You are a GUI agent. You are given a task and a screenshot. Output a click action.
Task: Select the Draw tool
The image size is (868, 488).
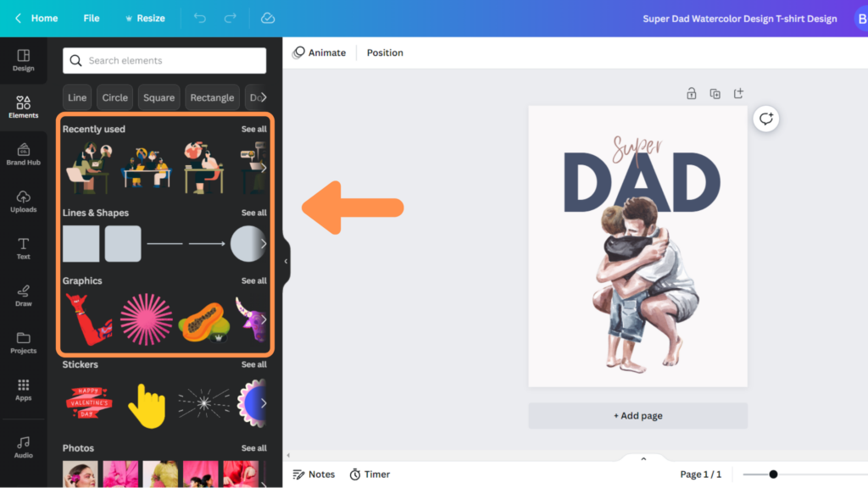pyautogui.click(x=23, y=296)
